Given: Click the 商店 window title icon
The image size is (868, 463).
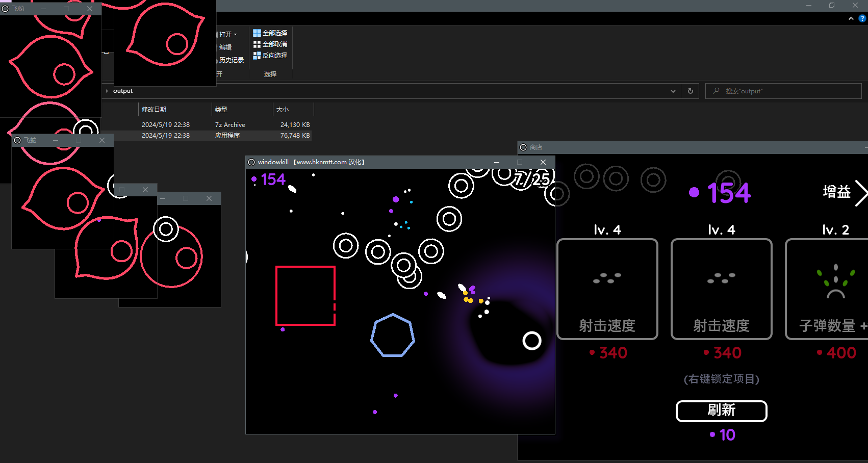Looking at the screenshot, I should (523, 147).
